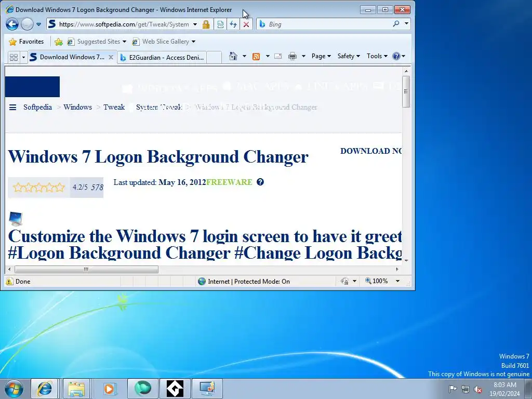Click the orange RSS feeds icon

[256, 56]
